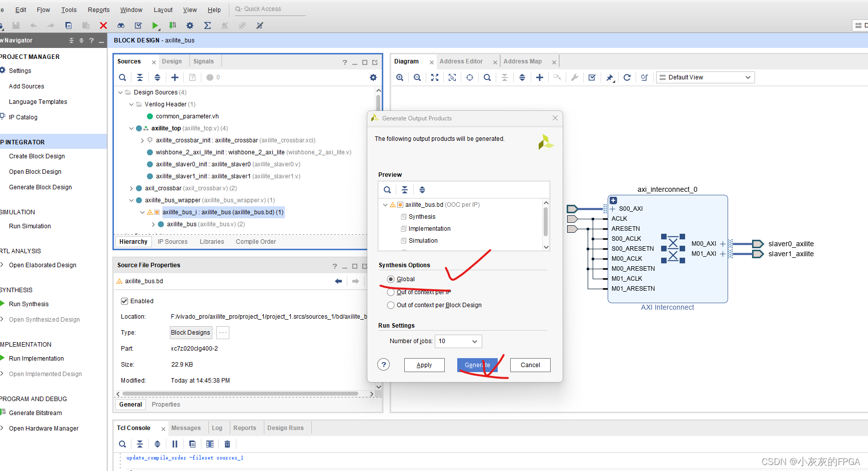The width and height of the screenshot is (868, 471).
Task: Click Zoom Fit icon in Diagram toolbar
Action: tap(435, 77)
